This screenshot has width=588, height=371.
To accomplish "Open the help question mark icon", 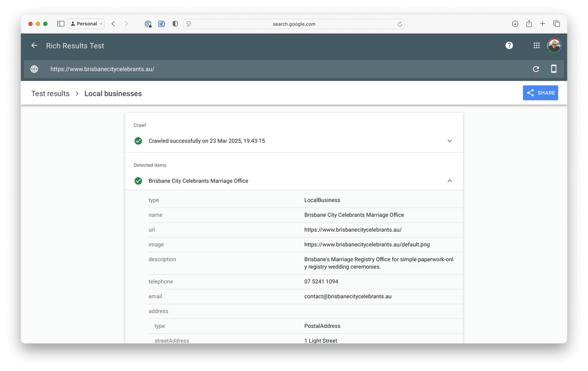I will [x=509, y=46].
